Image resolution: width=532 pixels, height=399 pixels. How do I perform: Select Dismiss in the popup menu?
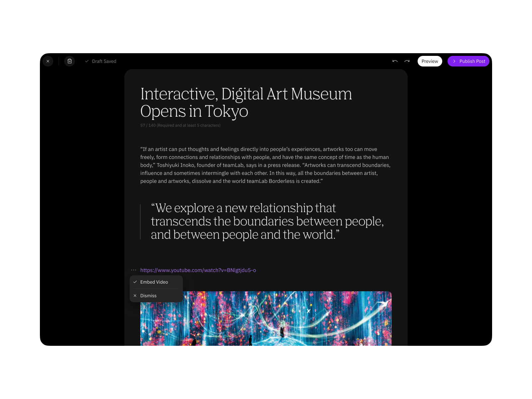pos(148,296)
